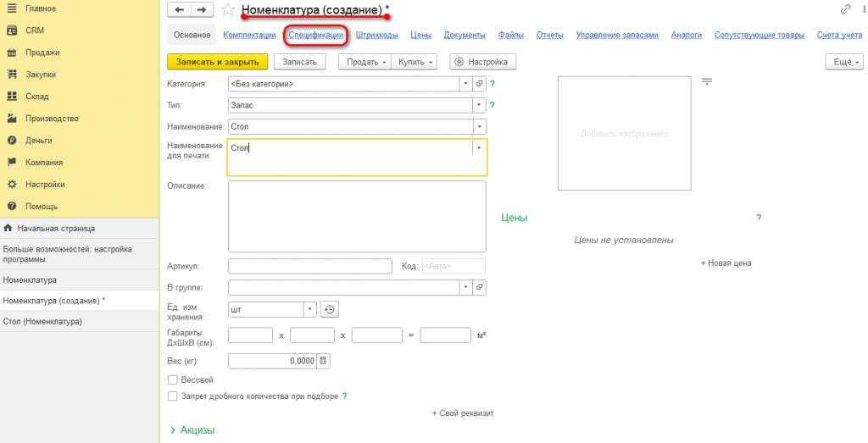Open the Помощь section
Image resolution: width=868 pixels, height=443 pixels.
pyautogui.click(x=42, y=207)
